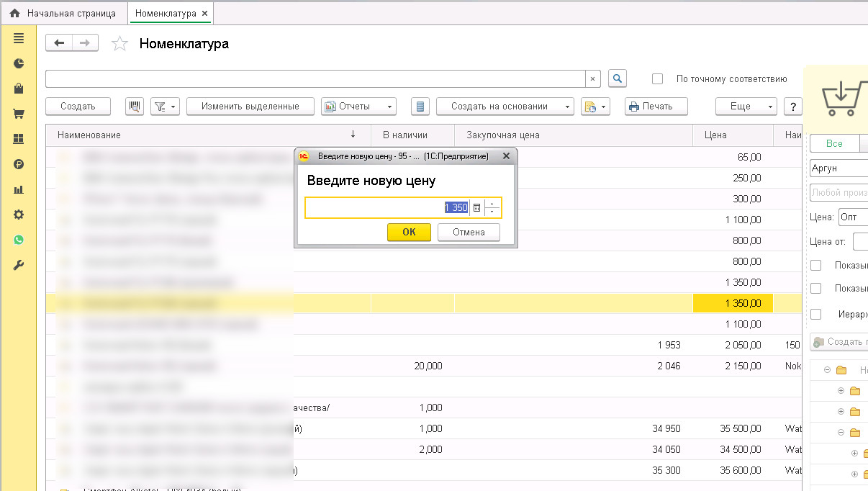Open the calculator icon in price field

pyautogui.click(x=476, y=208)
